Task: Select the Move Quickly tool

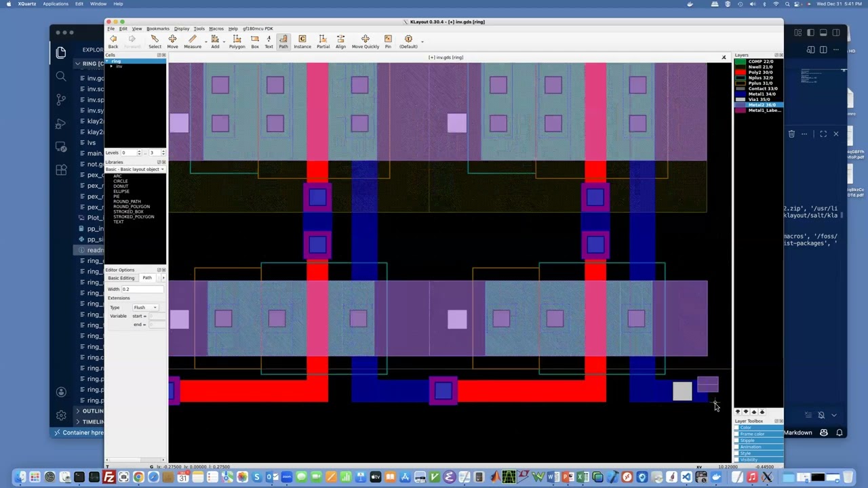Action: (366, 41)
